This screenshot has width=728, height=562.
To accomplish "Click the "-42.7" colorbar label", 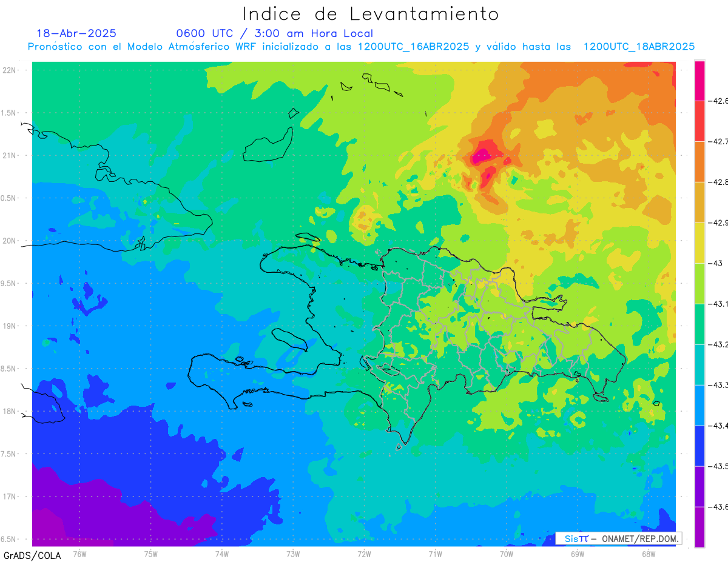I will [x=718, y=141].
